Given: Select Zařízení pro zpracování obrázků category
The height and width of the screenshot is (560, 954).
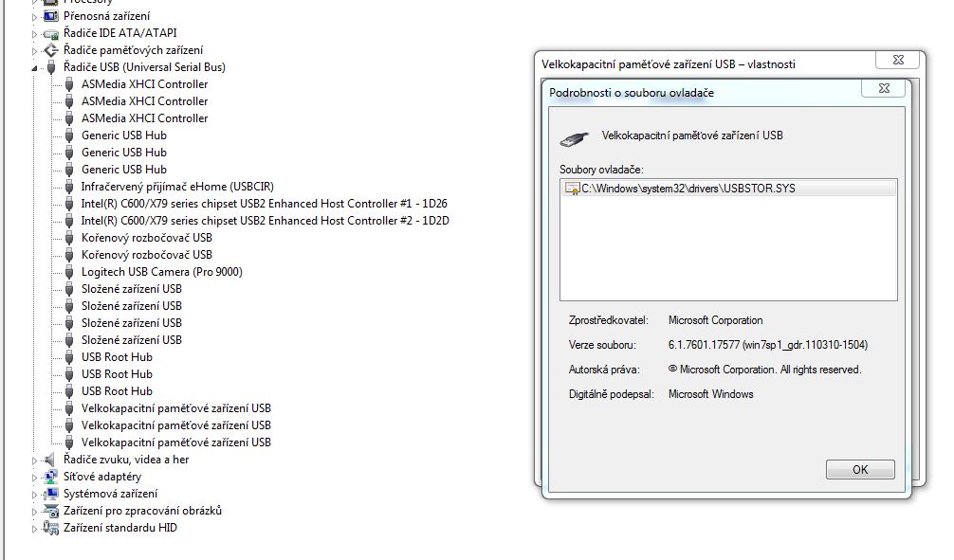Looking at the screenshot, I should coord(142,511).
